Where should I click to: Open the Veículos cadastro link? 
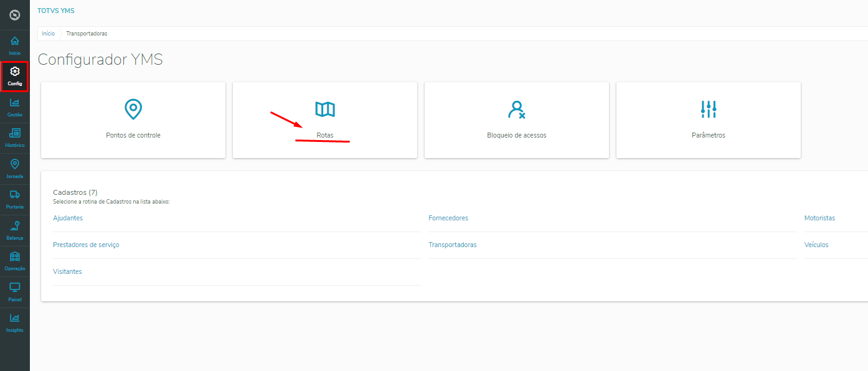coord(816,245)
